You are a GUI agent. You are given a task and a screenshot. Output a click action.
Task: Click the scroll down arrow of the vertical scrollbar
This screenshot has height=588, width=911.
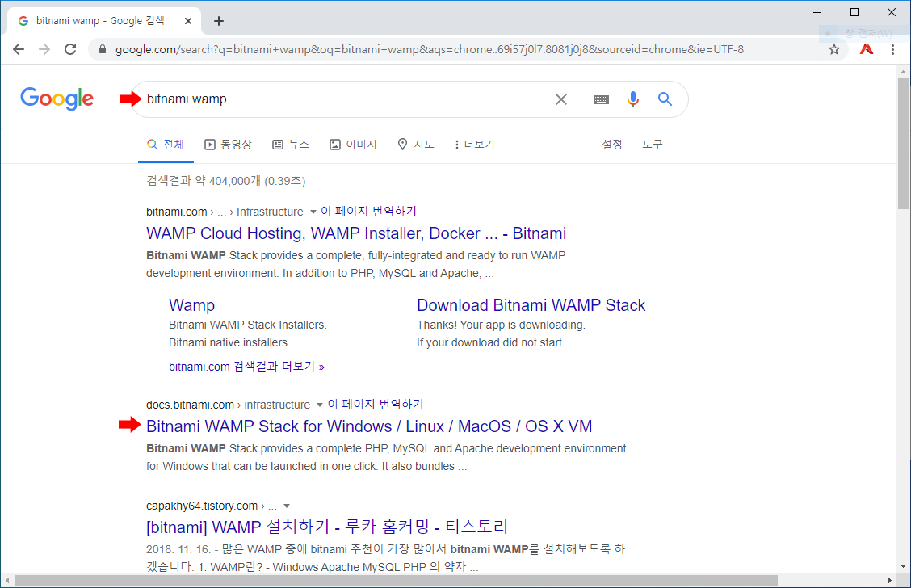(903, 566)
